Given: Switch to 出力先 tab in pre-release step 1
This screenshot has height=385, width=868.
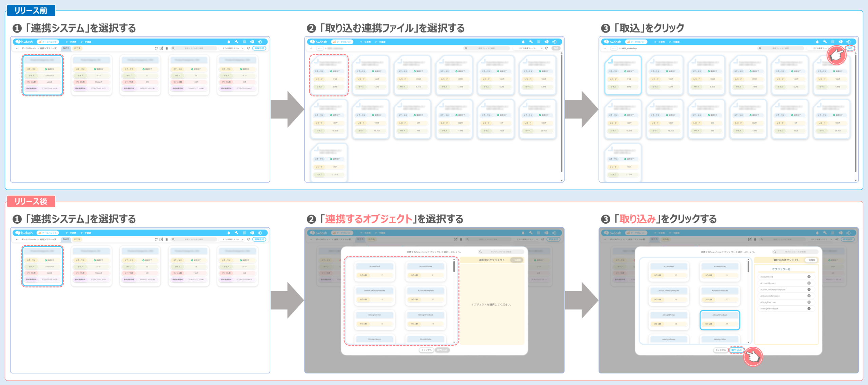Looking at the screenshot, I should (77, 48).
